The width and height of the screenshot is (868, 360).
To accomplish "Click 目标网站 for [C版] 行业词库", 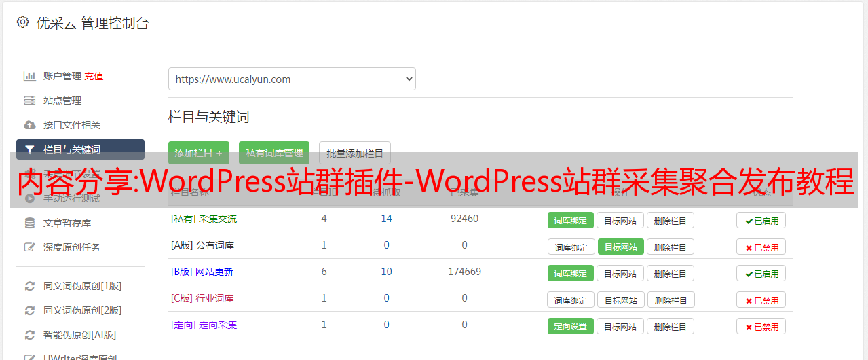I will click(621, 300).
